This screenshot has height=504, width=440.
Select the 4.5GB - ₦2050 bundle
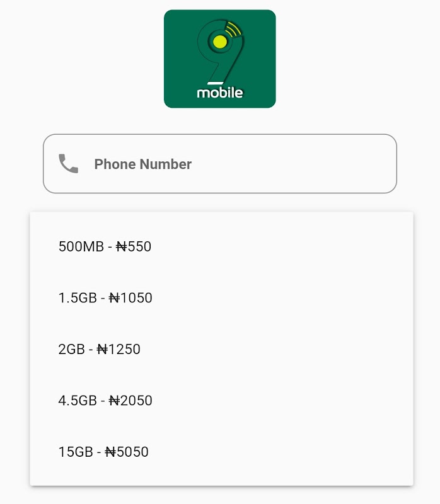[x=221, y=401]
